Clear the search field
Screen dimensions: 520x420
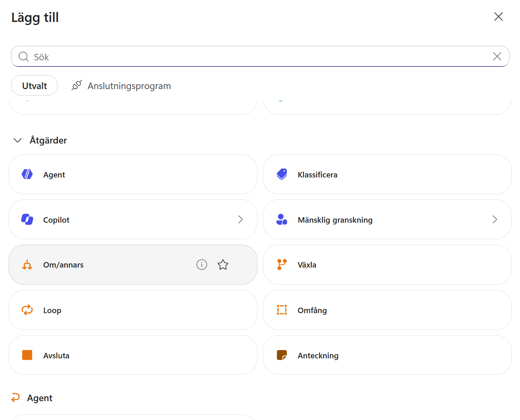pos(497,57)
